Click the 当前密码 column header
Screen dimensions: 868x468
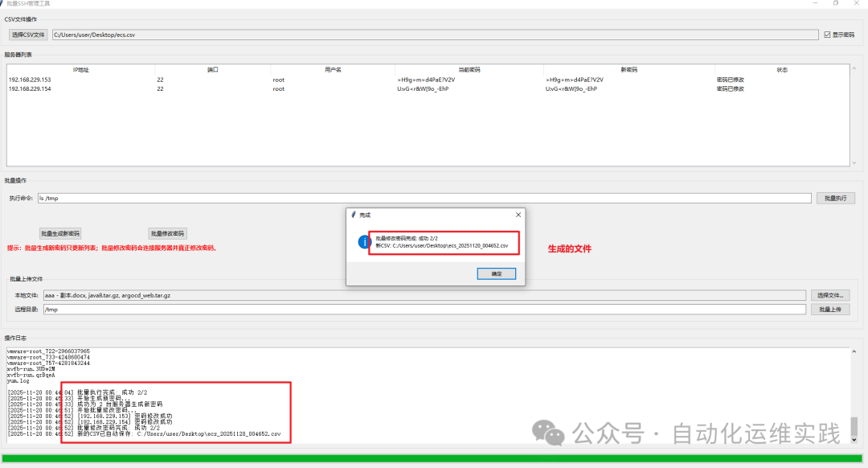point(469,70)
